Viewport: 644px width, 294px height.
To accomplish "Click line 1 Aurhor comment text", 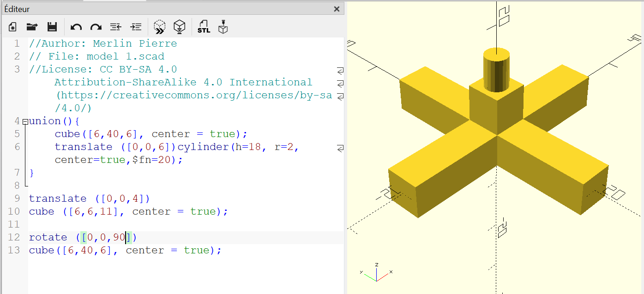I will (103, 43).
